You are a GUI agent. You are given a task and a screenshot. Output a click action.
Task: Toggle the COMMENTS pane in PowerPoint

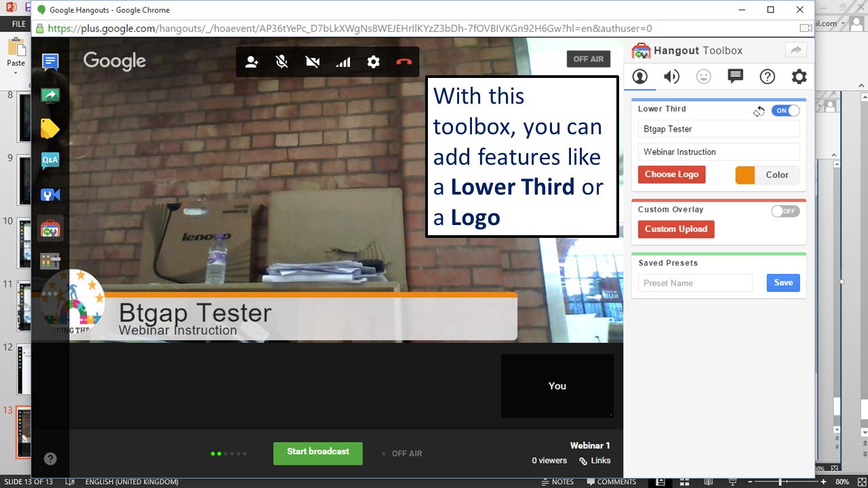611,482
